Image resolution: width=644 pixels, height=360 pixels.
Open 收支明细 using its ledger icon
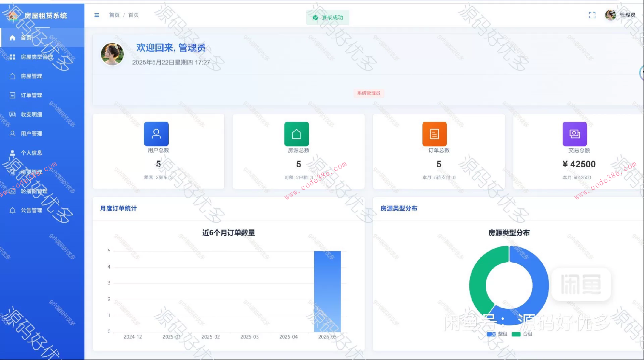(x=13, y=114)
